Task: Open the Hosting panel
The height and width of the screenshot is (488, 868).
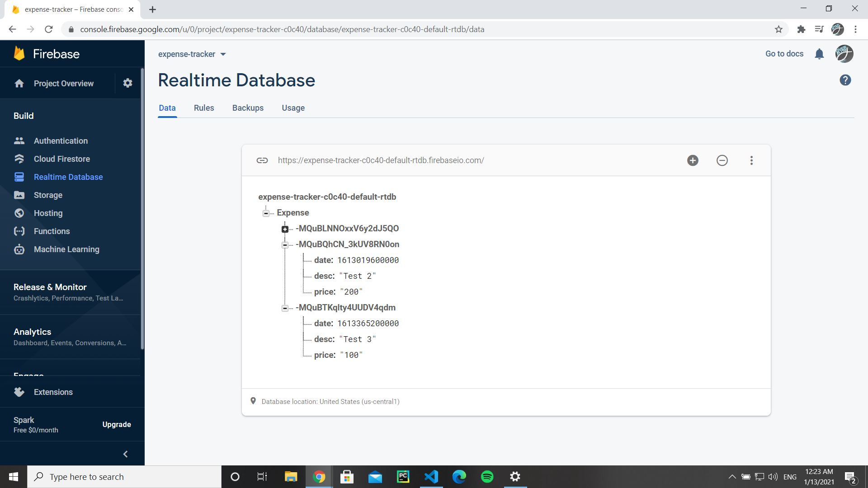Action: [48, 213]
